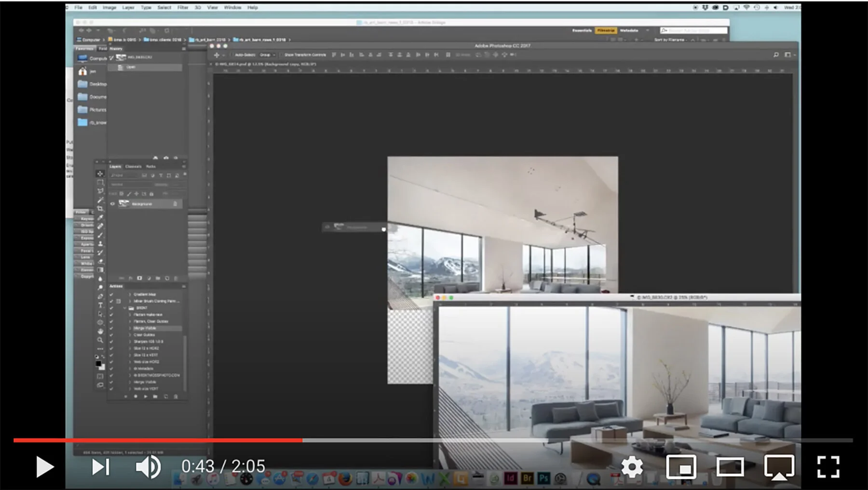
Task: Open the Group dropdown in options bar
Action: [268, 55]
